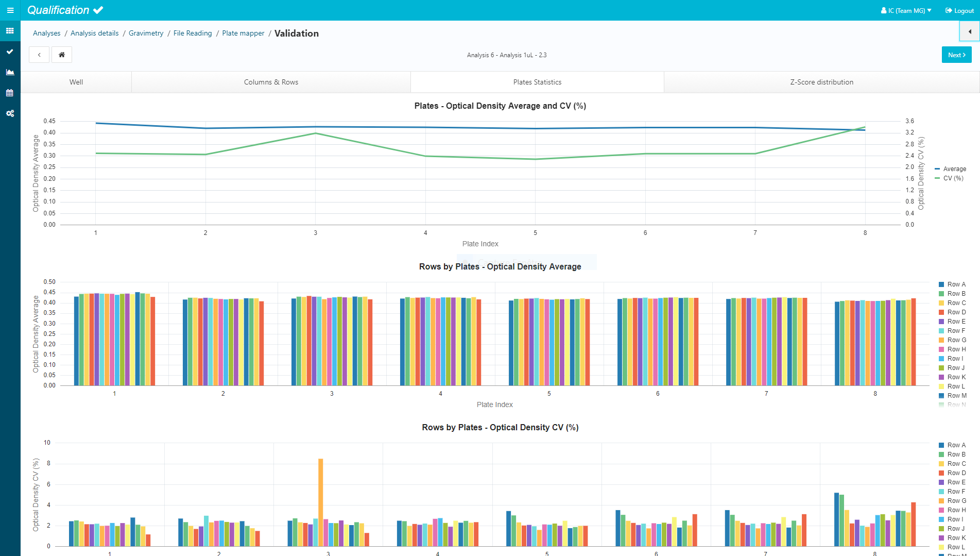This screenshot has width=980, height=556.
Task: Toggle Row E in the CV (%) chart legend
Action: [952, 482]
